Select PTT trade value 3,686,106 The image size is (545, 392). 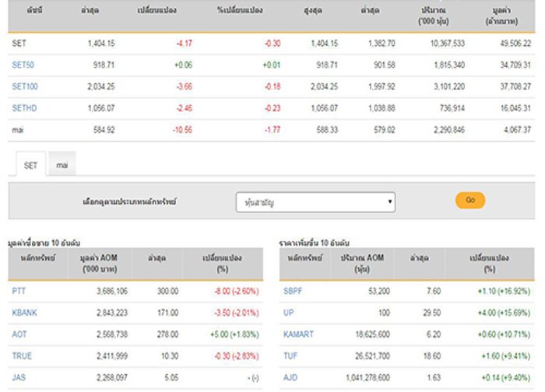[x=112, y=291]
